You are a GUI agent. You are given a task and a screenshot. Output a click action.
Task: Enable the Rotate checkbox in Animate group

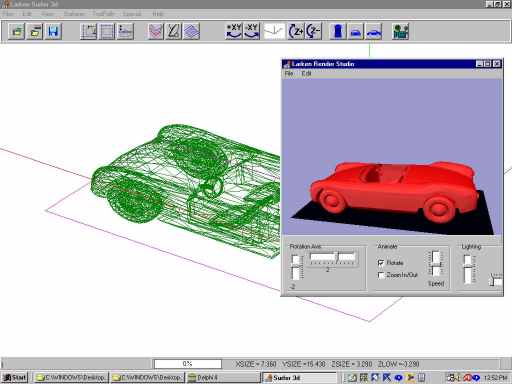pos(381,263)
